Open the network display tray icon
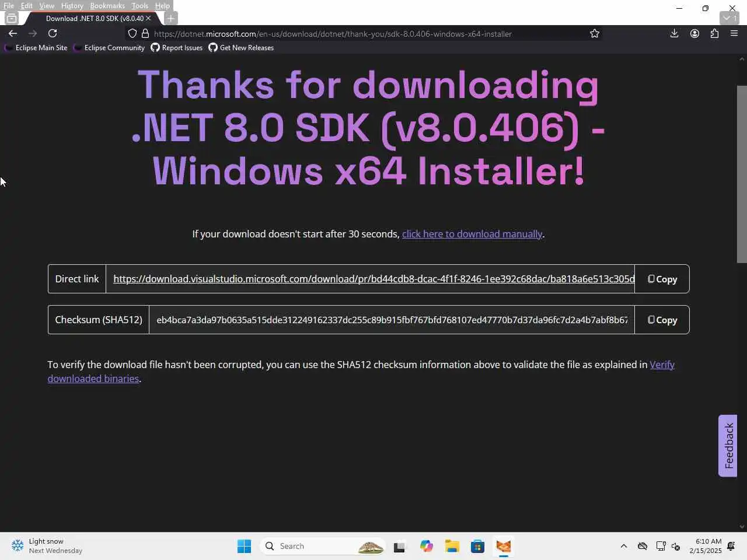747x560 pixels. (x=661, y=546)
